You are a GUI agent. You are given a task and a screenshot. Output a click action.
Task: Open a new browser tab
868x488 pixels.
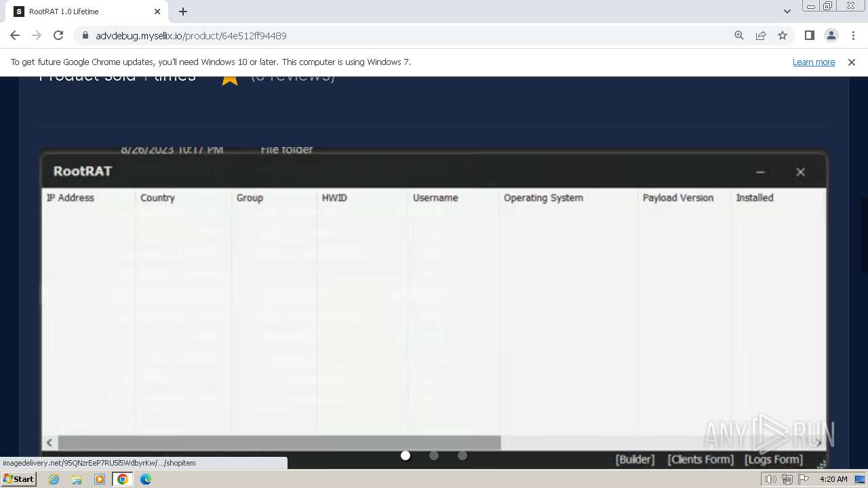coord(183,12)
